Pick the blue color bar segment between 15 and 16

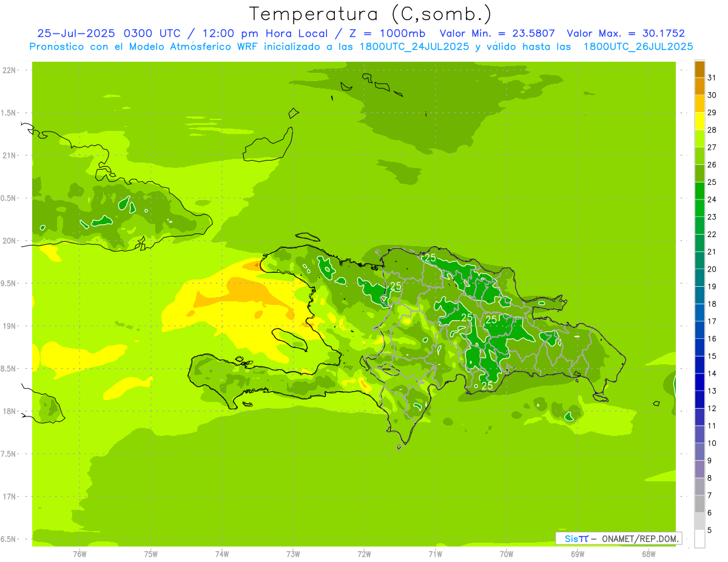[699, 347]
